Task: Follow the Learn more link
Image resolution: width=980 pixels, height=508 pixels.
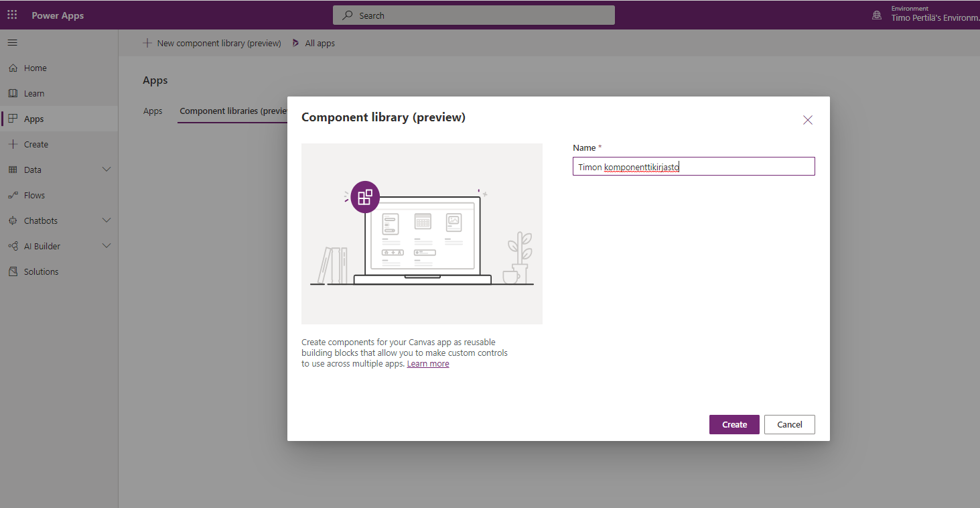Action: click(x=428, y=364)
